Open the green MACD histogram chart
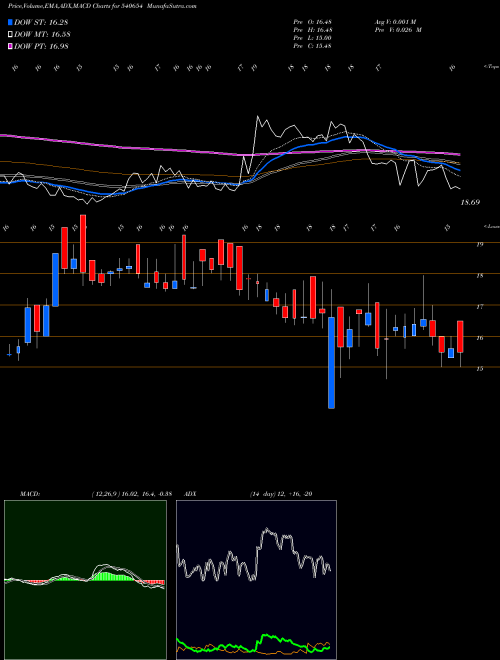Screen dimensions: 500x660 point(85,580)
